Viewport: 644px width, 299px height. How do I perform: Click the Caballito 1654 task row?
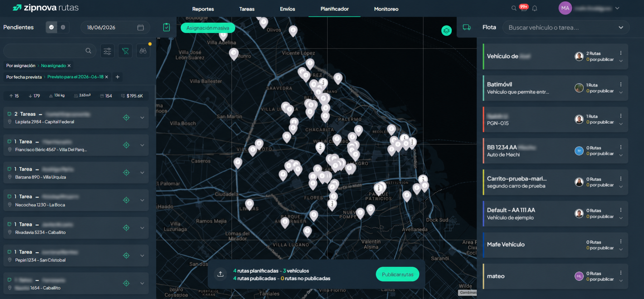76,284
